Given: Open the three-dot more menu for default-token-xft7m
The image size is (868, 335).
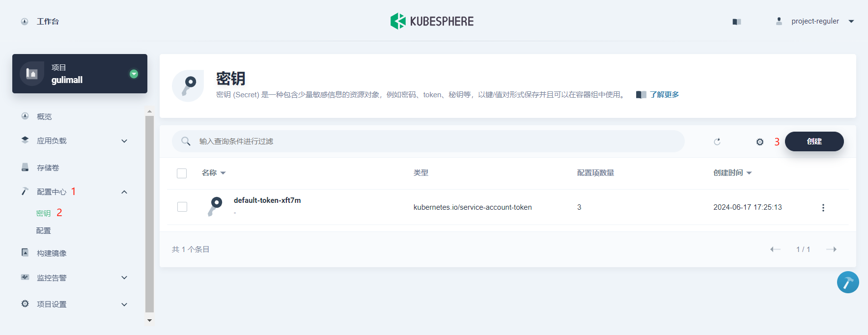Looking at the screenshot, I should [823, 208].
